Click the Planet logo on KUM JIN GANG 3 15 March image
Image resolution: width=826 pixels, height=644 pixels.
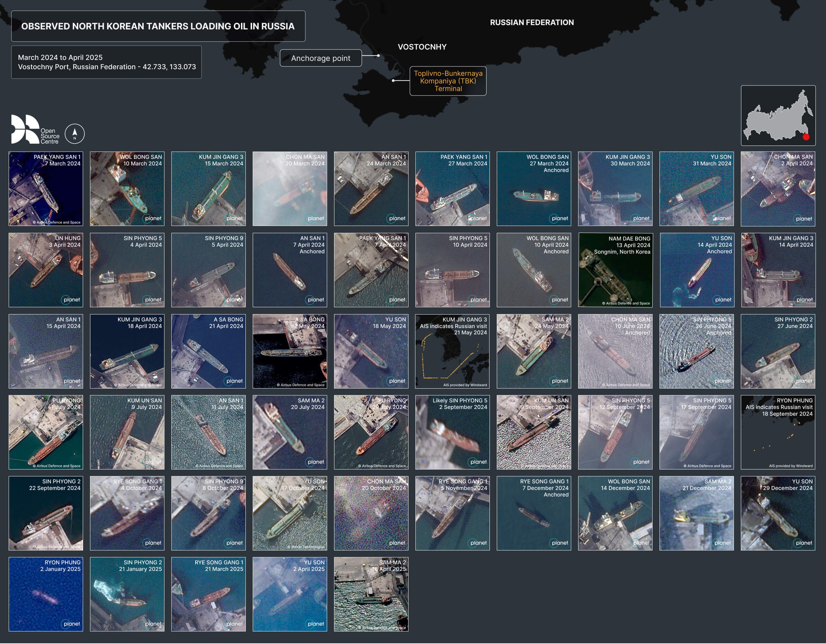point(234,219)
